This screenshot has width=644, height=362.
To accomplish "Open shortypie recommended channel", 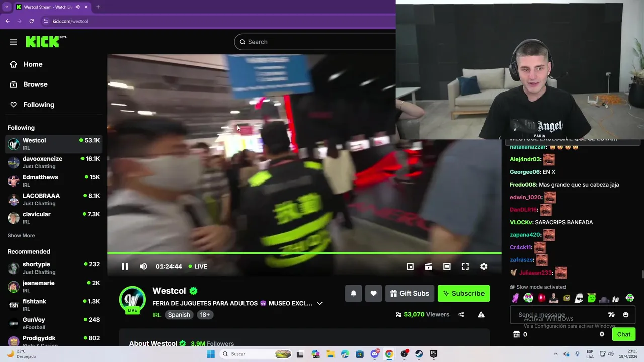I will tap(54, 268).
